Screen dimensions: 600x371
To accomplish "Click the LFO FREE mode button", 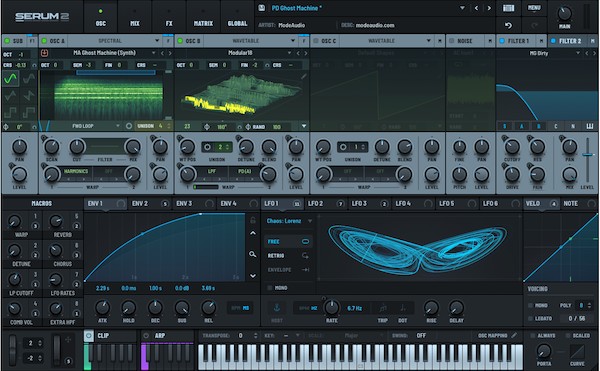I will 288,241.
